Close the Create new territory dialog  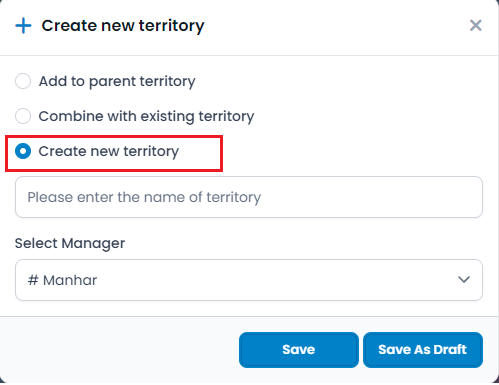click(x=476, y=25)
